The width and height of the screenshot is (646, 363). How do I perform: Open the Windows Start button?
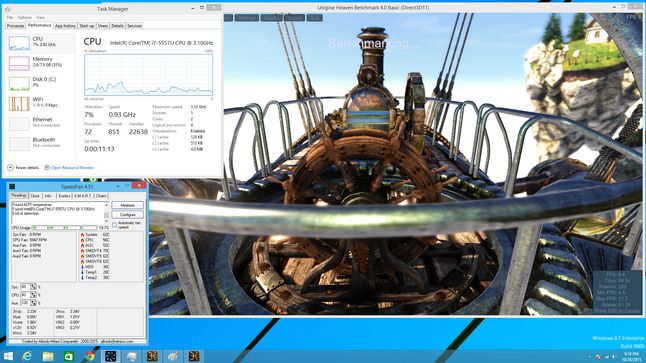coord(8,356)
